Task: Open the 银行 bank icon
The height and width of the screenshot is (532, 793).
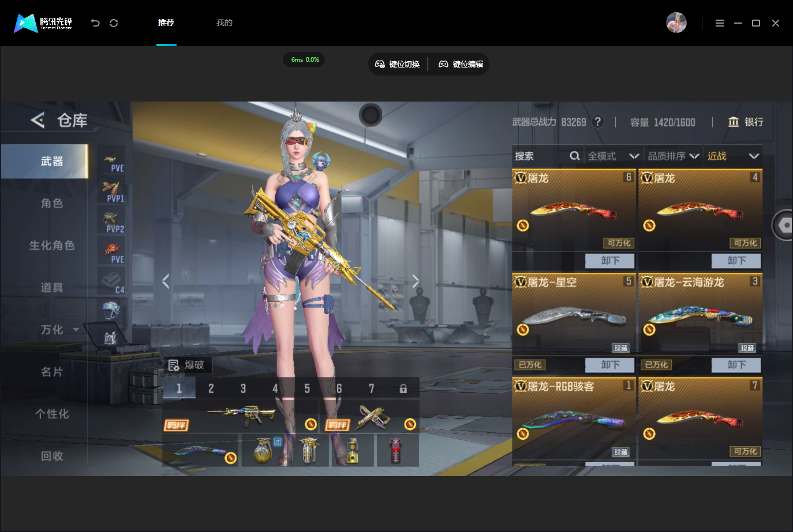Action: [734, 122]
